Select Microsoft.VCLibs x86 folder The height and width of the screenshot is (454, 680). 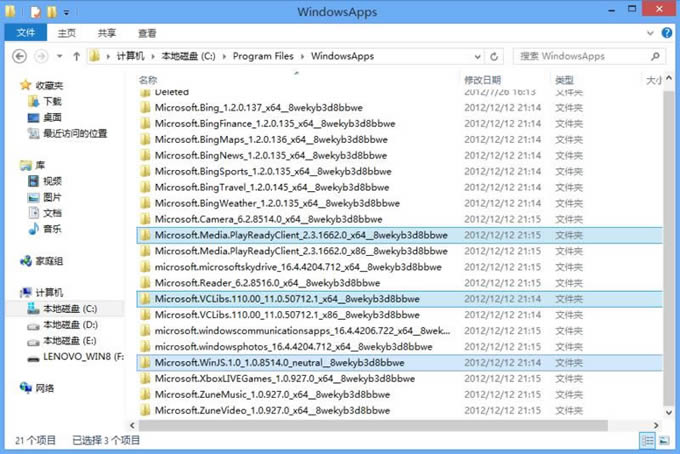[x=287, y=315]
